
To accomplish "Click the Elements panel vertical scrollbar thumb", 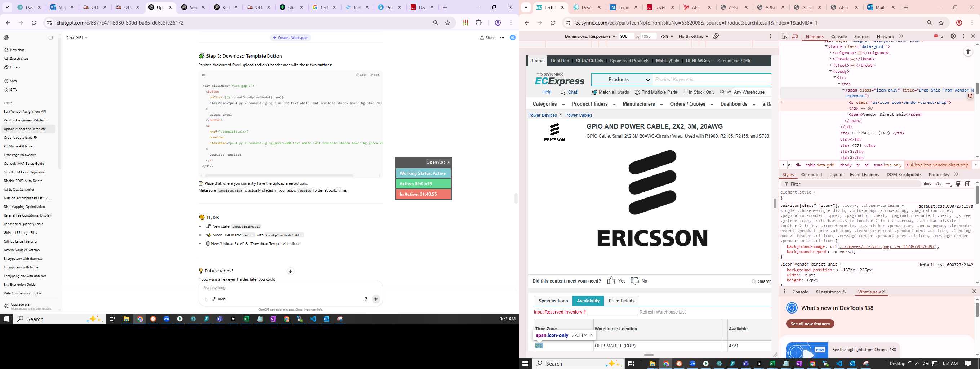I will click(977, 88).
